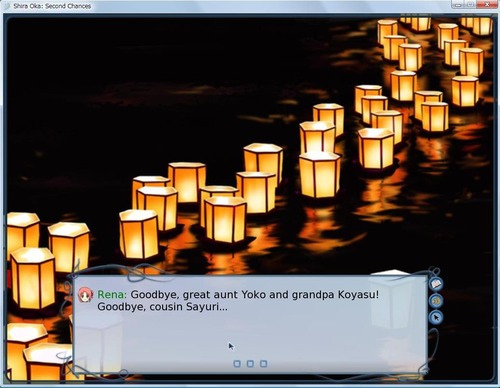Image resolution: width=500 pixels, height=388 pixels.
Task: Click the speaker sound icon
Action: (x=436, y=301)
